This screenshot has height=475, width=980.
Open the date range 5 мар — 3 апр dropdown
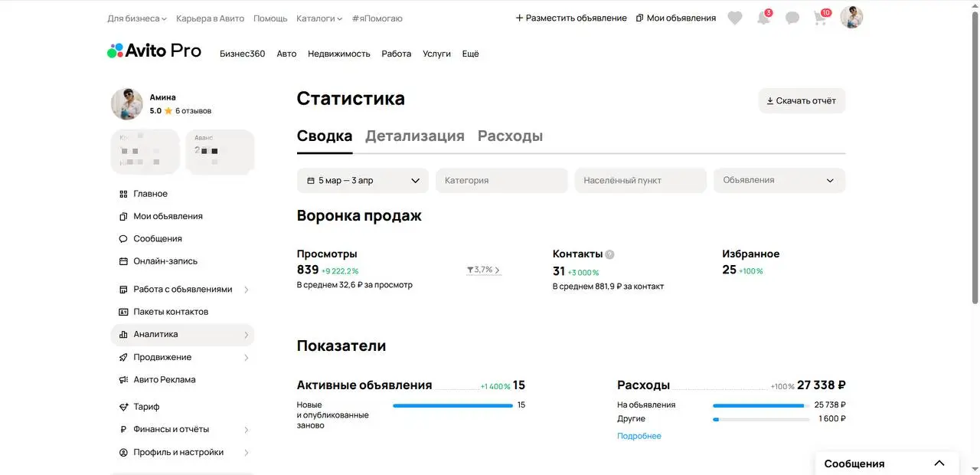pyautogui.click(x=363, y=181)
